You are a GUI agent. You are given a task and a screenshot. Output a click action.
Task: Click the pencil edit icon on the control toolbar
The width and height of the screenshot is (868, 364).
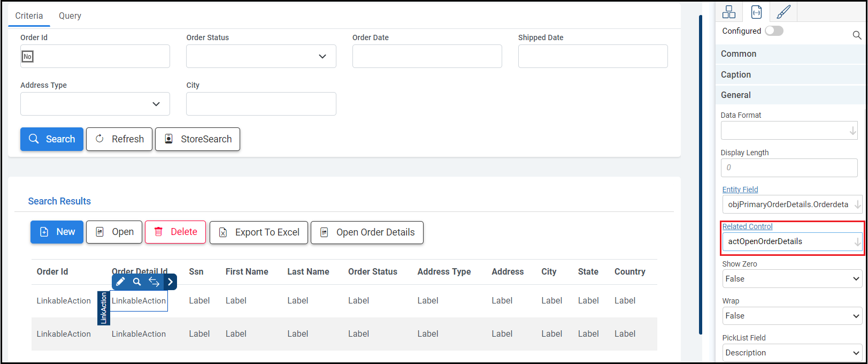tap(120, 282)
